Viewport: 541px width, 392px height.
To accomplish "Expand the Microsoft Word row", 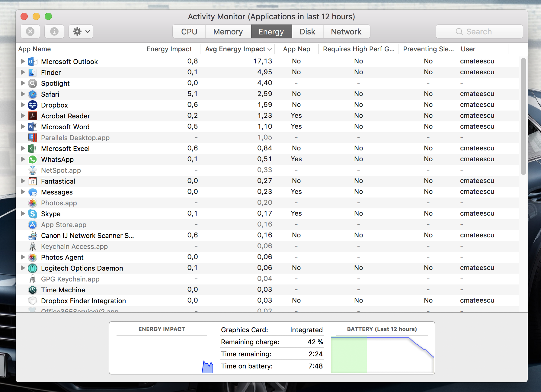I will pos(23,127).
